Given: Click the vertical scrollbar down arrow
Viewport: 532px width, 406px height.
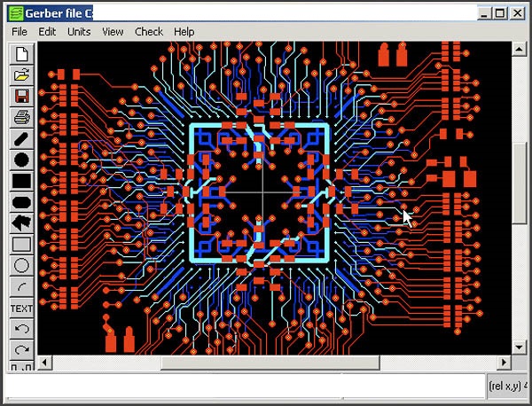Looking at the screenshot, I should coord(519,347).
